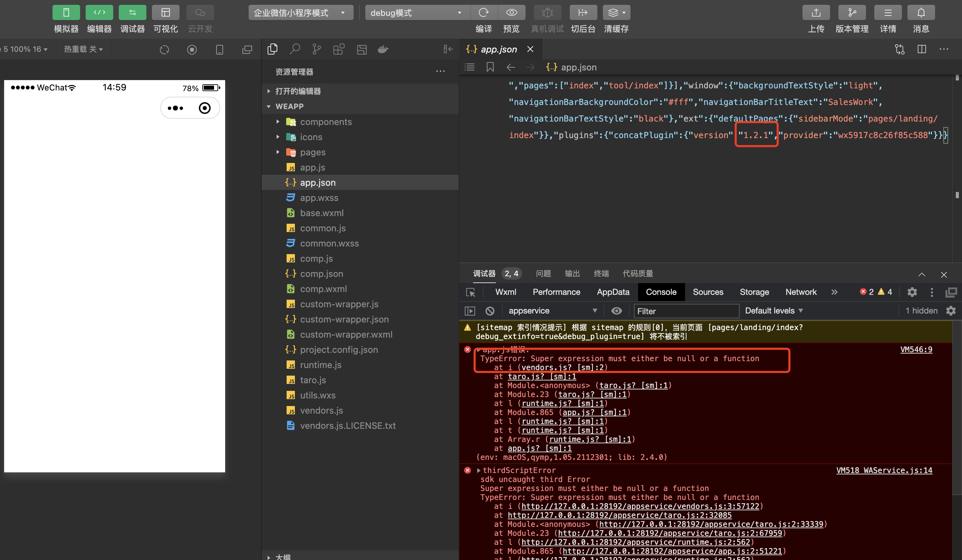Open vendors.js file in explorer
The width and height of the screenshot is (962, 560).
pos(321,411)
